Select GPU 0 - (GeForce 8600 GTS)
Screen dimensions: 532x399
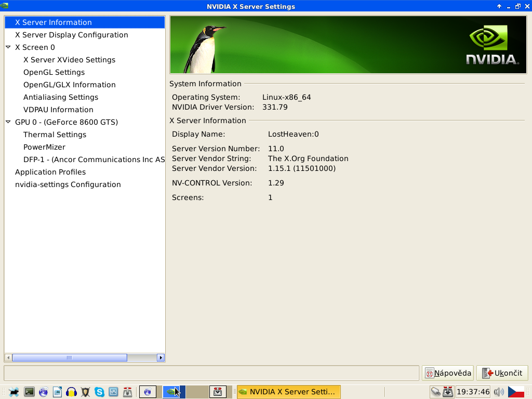[66, 122]
